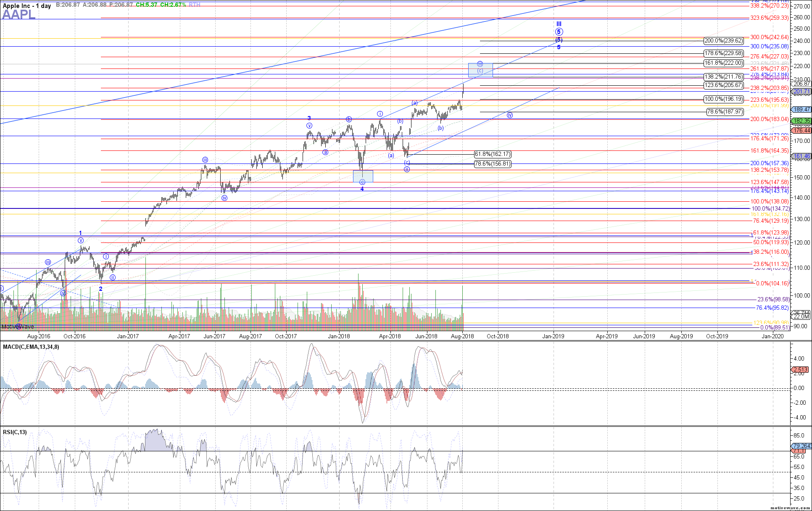Select the boxed 178.6%(229.58) label
This screenshot has width=812, height=511.
[x=724, y=53]
